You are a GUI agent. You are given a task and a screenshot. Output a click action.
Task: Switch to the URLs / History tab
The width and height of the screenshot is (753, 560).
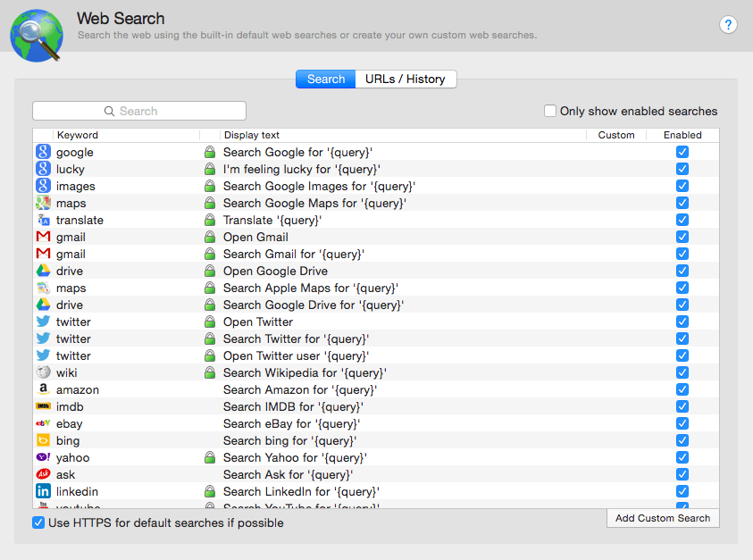pyautogui.click(x=406, y=79)
